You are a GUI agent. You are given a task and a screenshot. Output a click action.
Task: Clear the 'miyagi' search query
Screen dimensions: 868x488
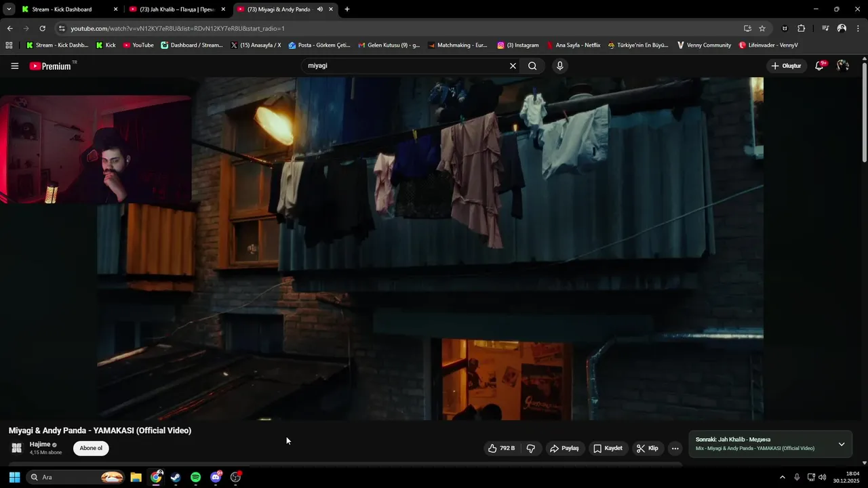513,66
